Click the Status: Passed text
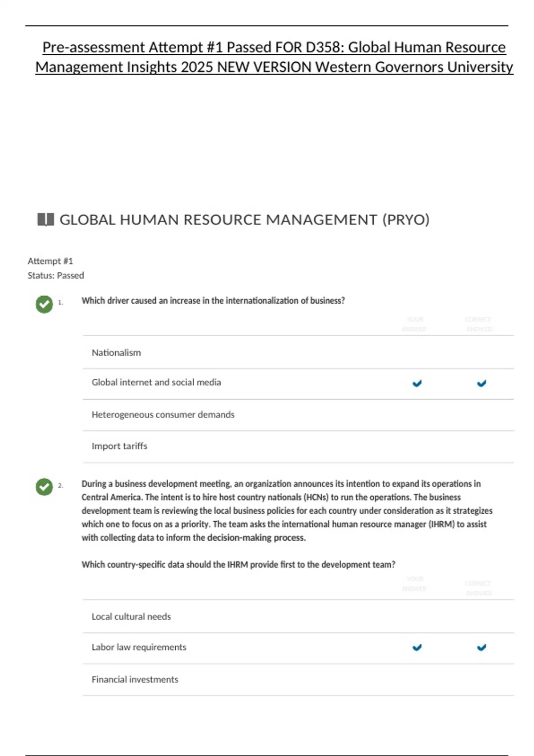This screenshot has height=756, width=534. tap(56, 276)
